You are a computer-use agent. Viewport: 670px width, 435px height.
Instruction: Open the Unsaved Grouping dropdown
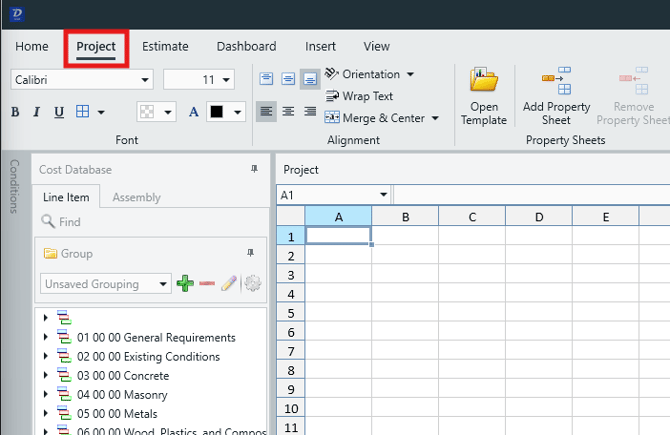coord(165,284)
